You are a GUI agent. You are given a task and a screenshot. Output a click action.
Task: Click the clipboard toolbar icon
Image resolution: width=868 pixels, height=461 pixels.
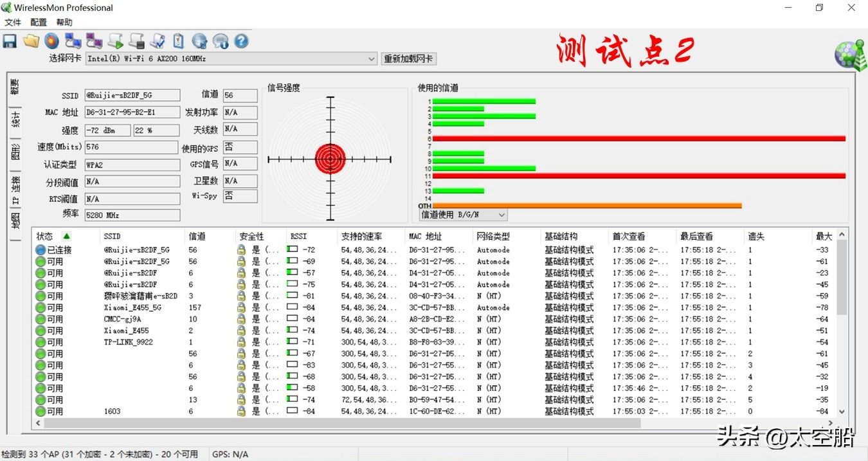tap(178, 42)
